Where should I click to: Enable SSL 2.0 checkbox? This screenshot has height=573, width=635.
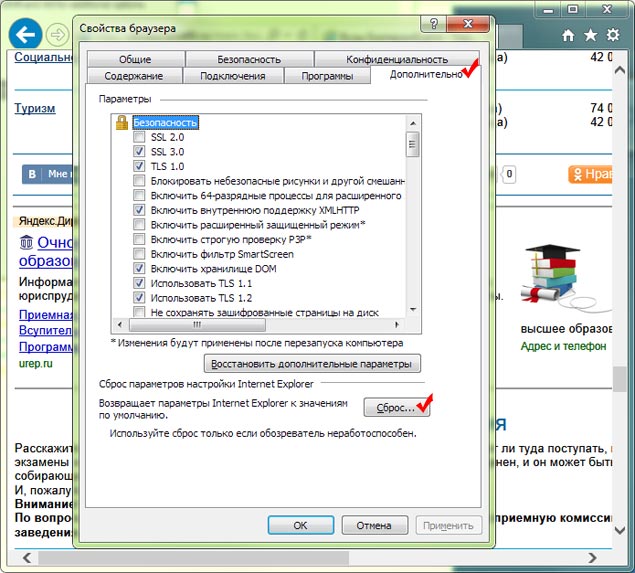[x=139, y=137]
